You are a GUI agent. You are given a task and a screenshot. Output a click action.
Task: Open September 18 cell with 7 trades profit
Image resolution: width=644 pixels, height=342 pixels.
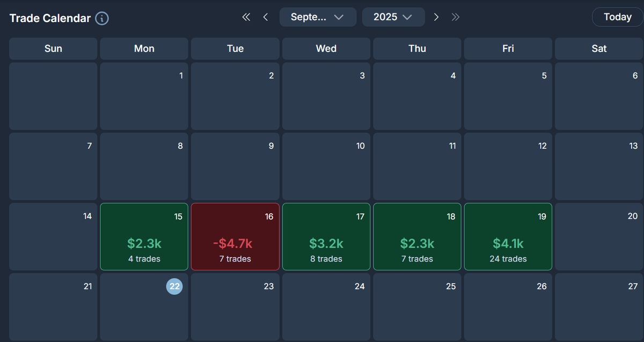(x=417, y=236)
